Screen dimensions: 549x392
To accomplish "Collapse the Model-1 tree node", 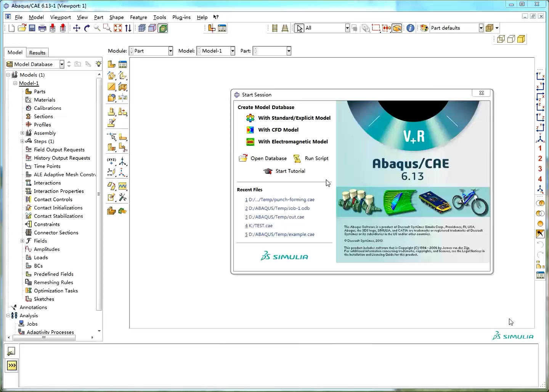I will 15,83.
